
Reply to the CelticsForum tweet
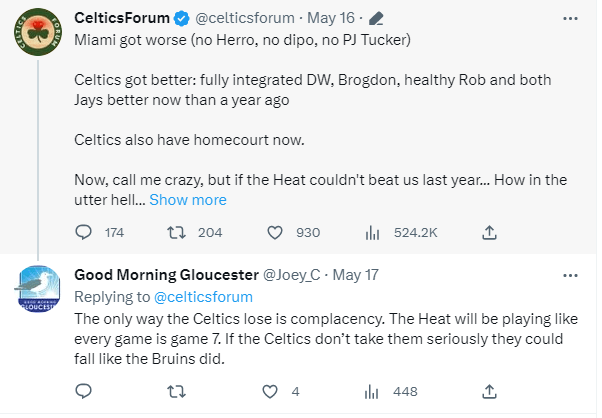pos(84,232)
